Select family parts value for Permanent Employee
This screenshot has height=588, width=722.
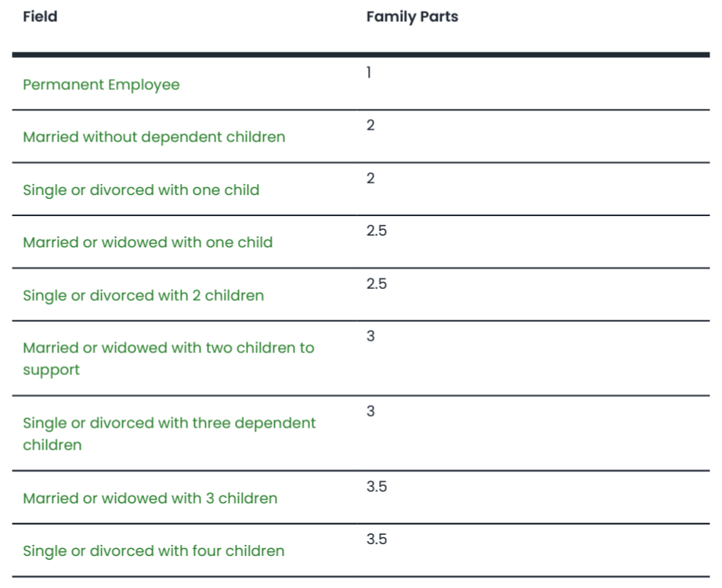(x=370, y=73)
